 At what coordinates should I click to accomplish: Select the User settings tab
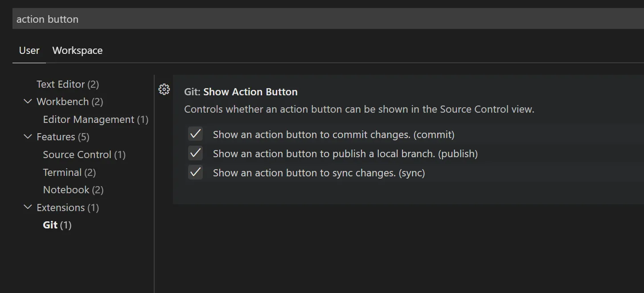[x=29, y=51]
